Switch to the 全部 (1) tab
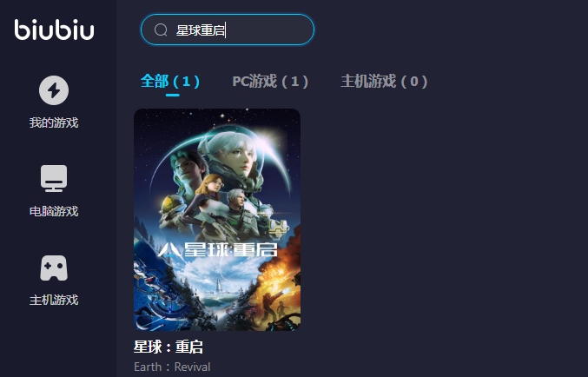 pyautogui.click(x=170, y=81)
